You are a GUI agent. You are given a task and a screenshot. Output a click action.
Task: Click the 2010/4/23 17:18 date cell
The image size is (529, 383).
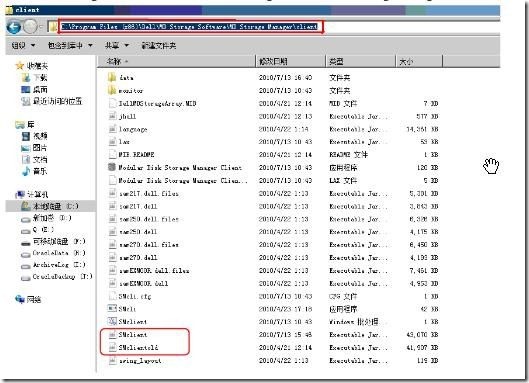click(285, 309)
